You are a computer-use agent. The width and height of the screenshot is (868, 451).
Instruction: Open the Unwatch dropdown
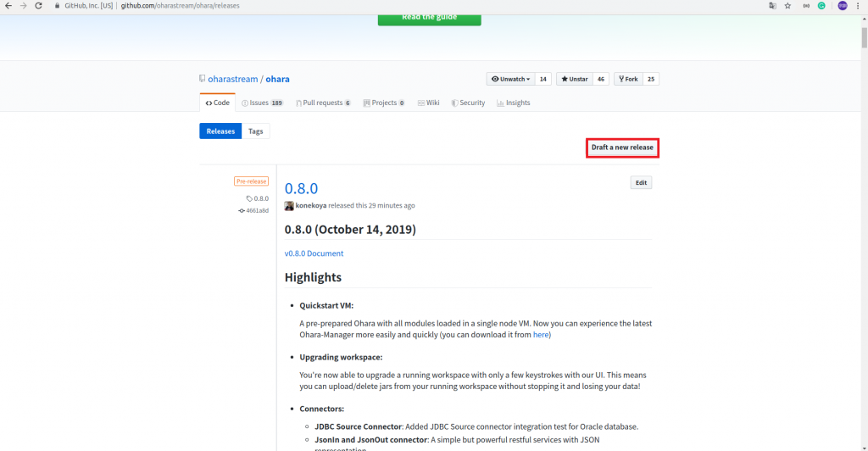[x=511, y=79]
